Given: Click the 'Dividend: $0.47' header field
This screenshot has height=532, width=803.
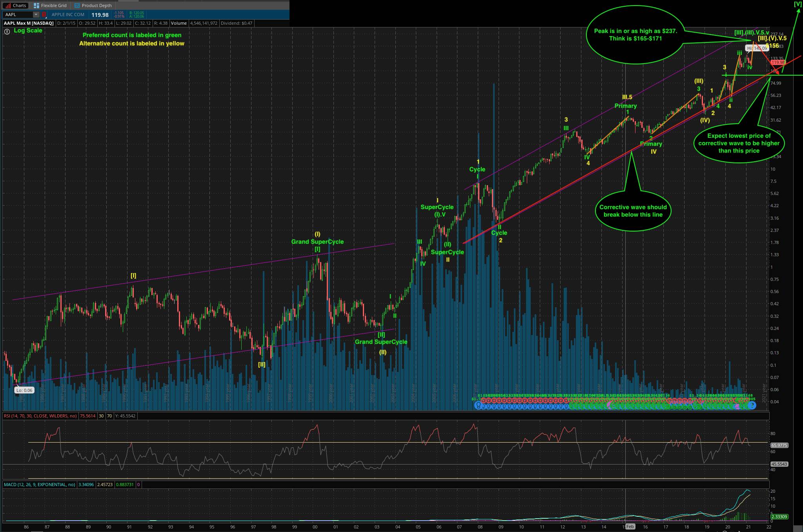Looking at the screenshot, I should (236, 23).
